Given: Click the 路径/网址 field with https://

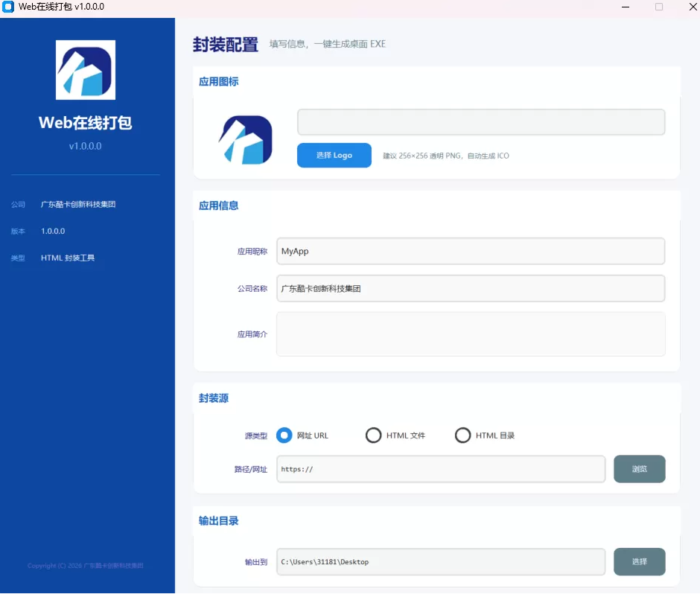Looking at the screenshot, I should tap(441, 469).
